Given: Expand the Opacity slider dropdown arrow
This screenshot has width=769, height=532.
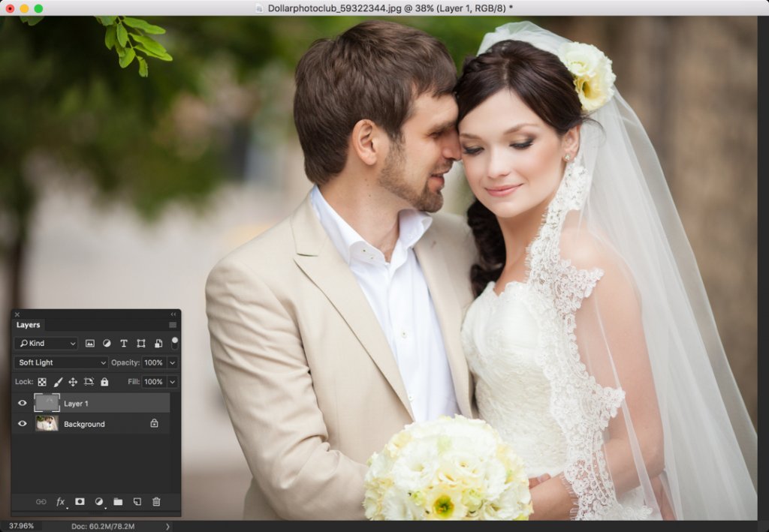Looking at the screenshot, I should (173, 362).
